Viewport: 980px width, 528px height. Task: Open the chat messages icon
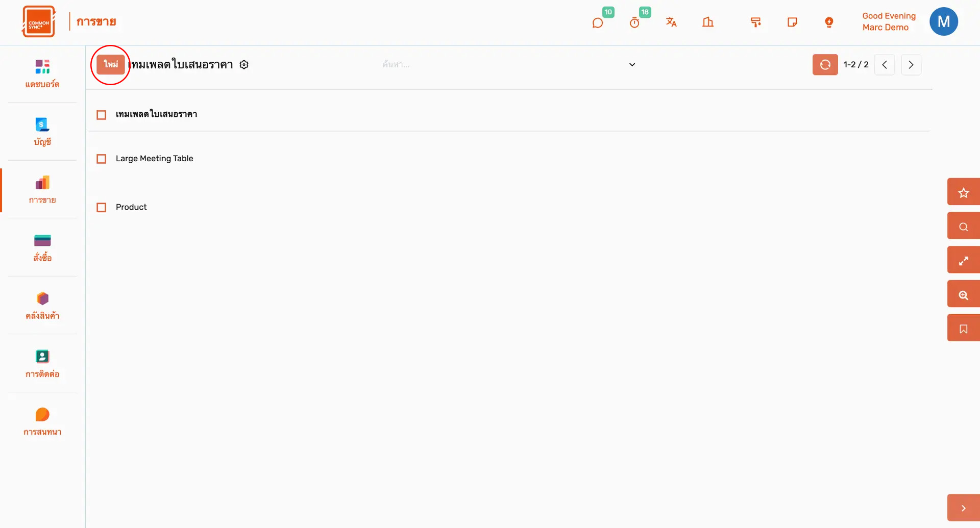[x=598, y=22]
